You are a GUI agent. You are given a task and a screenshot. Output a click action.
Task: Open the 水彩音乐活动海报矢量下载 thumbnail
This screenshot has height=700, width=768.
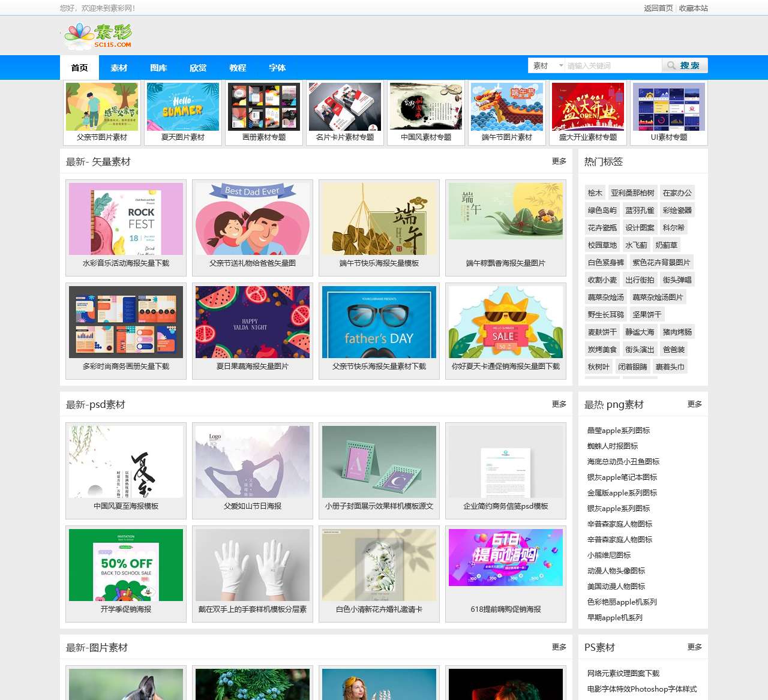click(126, 219)
